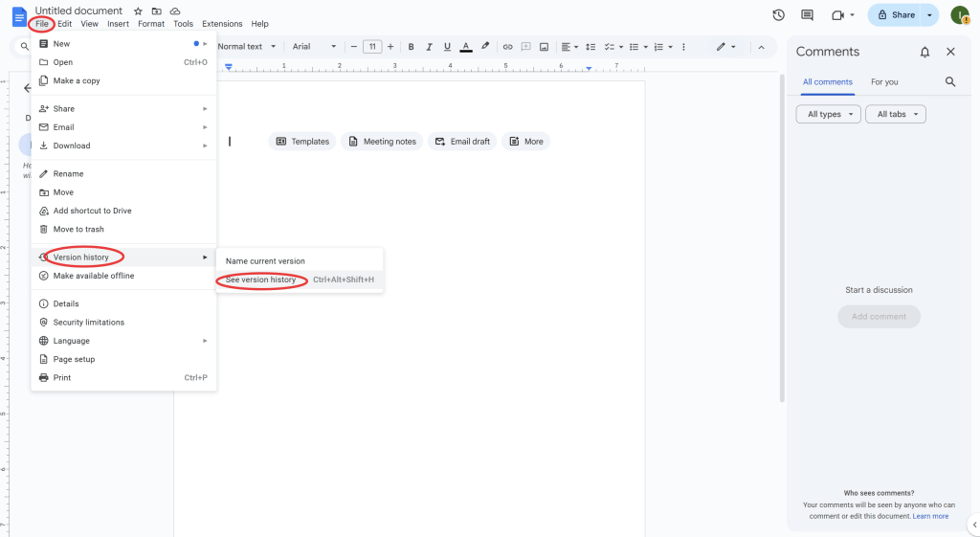This screenshot has height=537, width=980.
Task: Select See version history menu item
Action: pos(260,280)
